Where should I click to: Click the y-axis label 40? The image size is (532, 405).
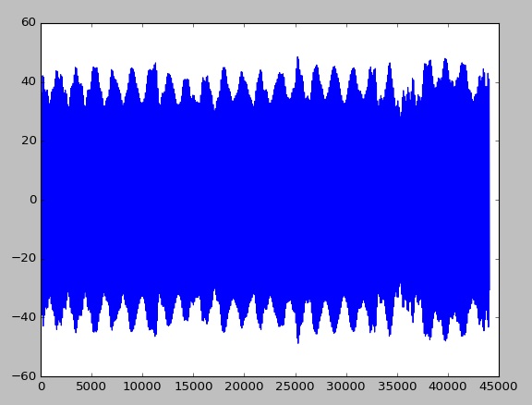click(x=28, y=81)
